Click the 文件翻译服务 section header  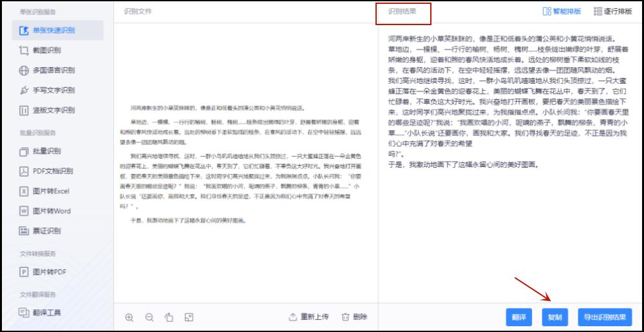(38, 295)
